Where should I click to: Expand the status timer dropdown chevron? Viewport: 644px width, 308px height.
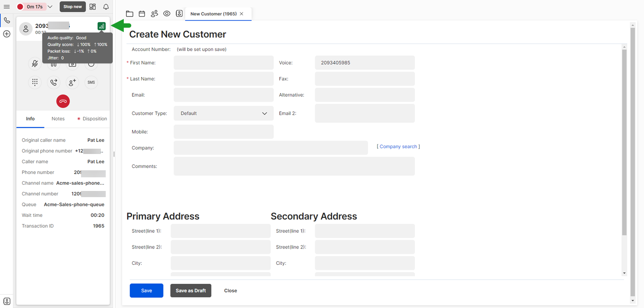(x=50, y=7)
